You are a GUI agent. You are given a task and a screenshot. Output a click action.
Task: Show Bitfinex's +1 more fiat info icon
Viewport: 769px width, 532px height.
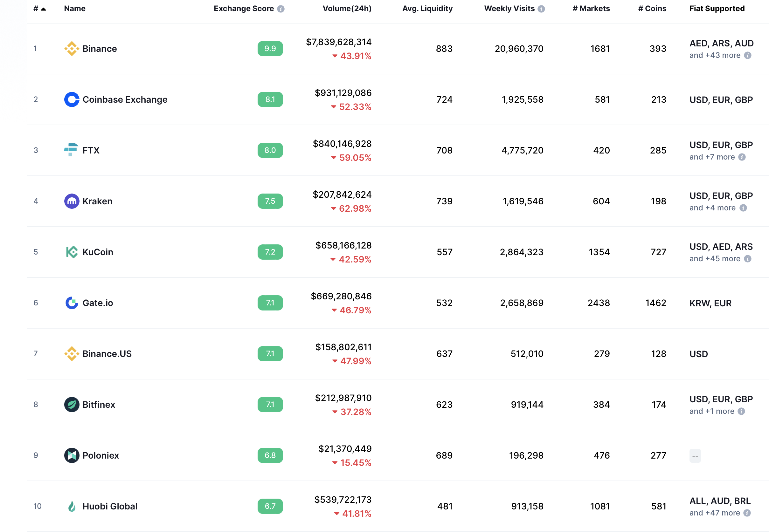click(741, 411)
